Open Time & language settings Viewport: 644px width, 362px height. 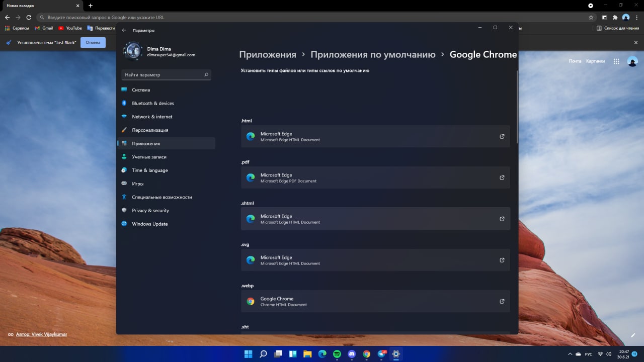(x=166, y=170)
